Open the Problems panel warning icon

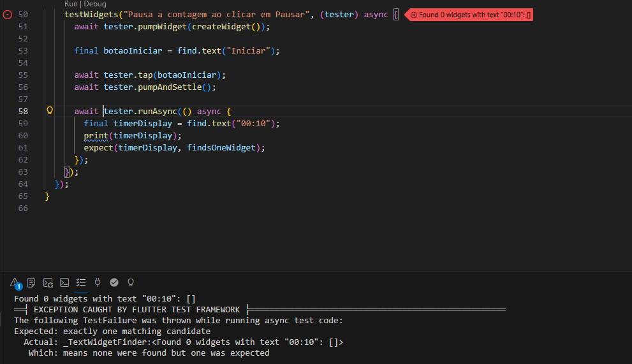pos(15,282)
